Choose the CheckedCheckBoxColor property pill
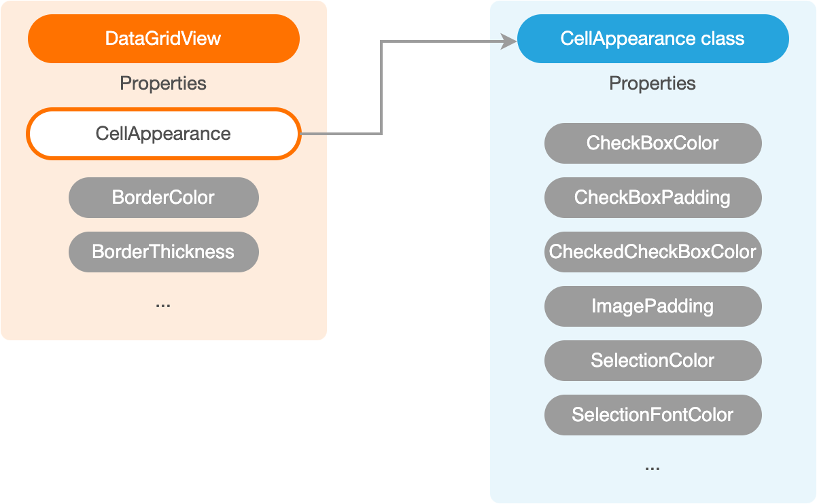This screenshot has width=817, height=504. click(x=653, y=252)
